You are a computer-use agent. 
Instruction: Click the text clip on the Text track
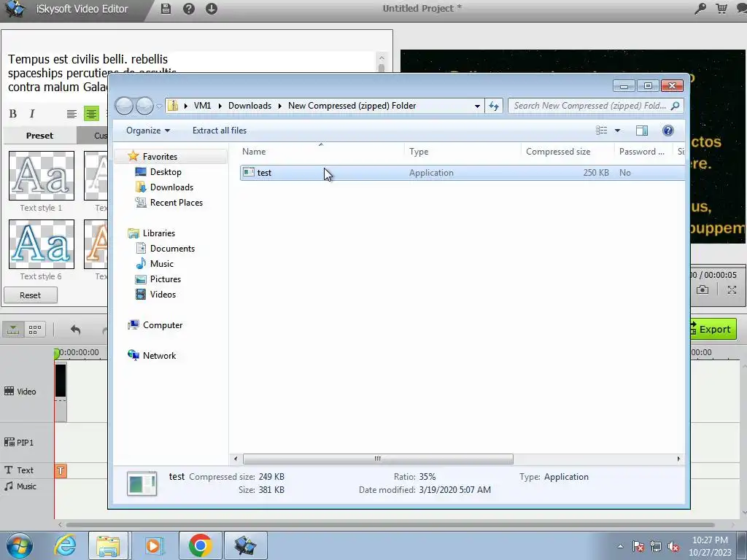(61, 470)
